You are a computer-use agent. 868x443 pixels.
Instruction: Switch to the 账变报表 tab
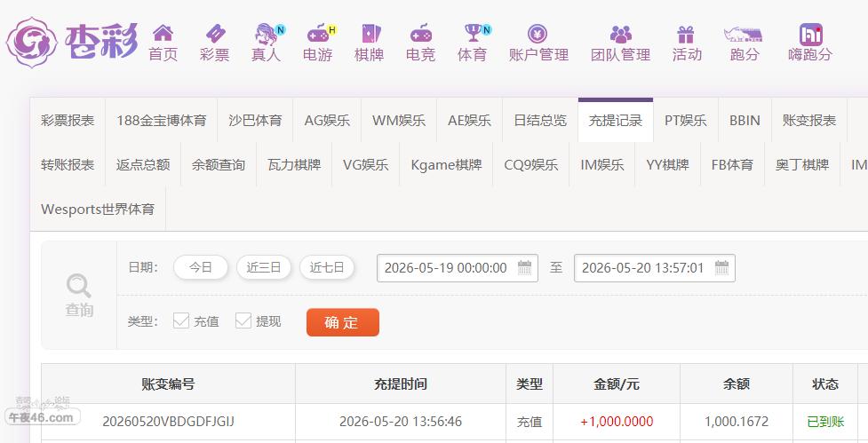pyautogui.click(x=809, y=120)
